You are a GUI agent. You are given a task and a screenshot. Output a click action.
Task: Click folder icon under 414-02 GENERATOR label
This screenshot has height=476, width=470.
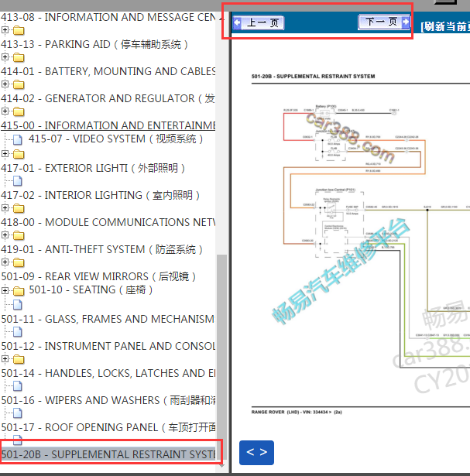(19, 111)
